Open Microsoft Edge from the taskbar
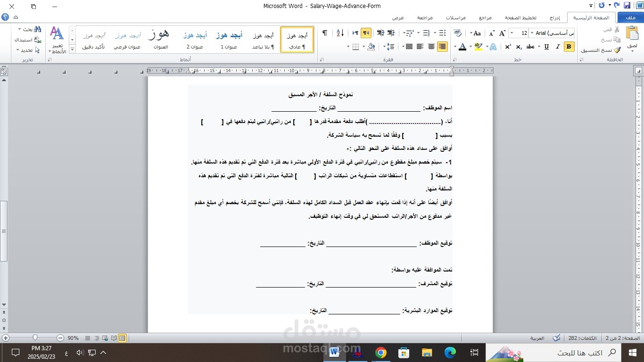The height and width of the screenshot is (362, 644). tap(450, 353)
